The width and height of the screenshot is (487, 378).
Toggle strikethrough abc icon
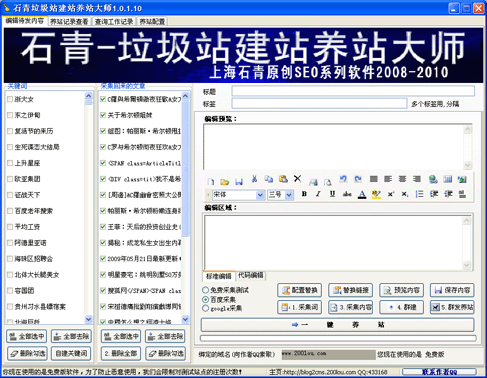tap(347, 194)
